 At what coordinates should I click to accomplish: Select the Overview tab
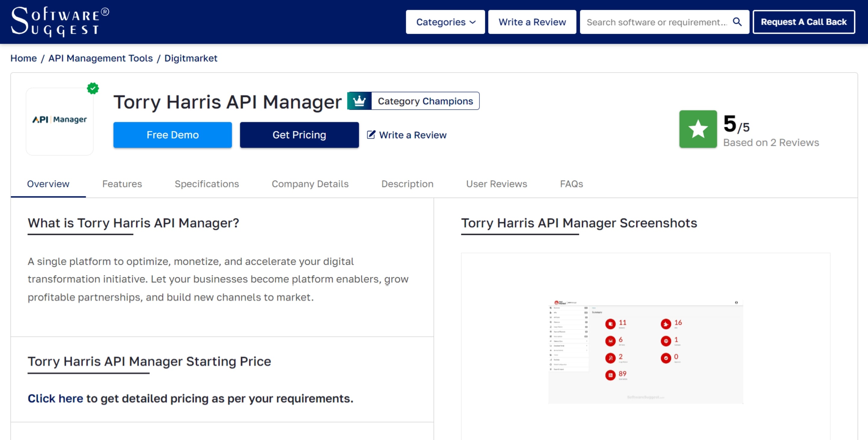coord(48,184)
